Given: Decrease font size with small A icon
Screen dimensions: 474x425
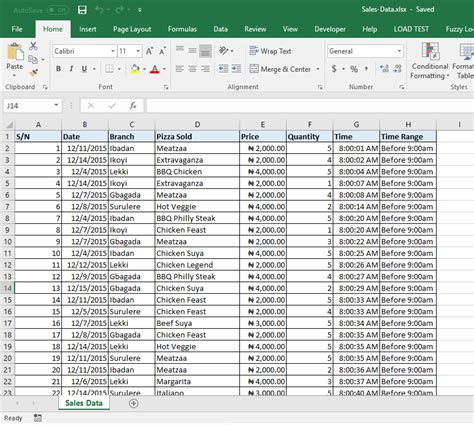Looking at the screenshot, I should point(162,51).
